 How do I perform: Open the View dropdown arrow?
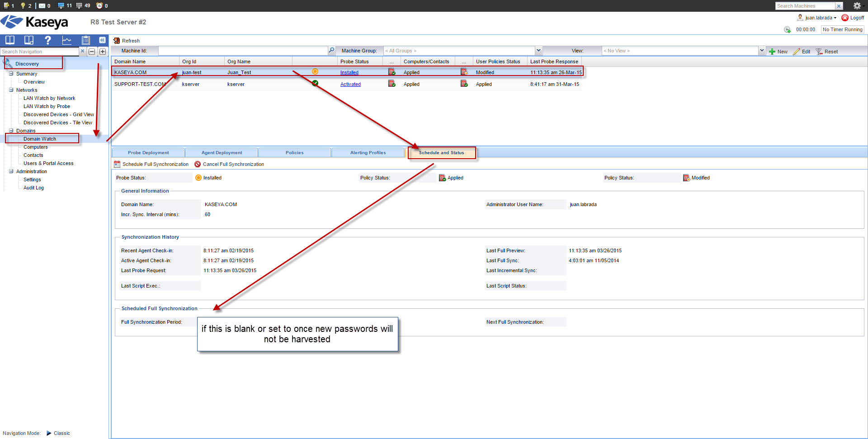(x=762, y=51)
